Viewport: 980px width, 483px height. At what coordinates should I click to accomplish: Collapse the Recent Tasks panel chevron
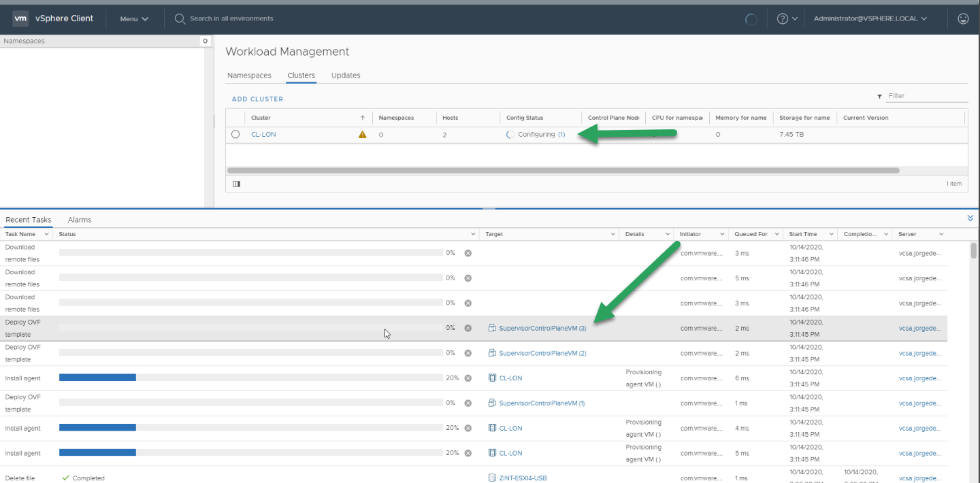coord(970,218)
